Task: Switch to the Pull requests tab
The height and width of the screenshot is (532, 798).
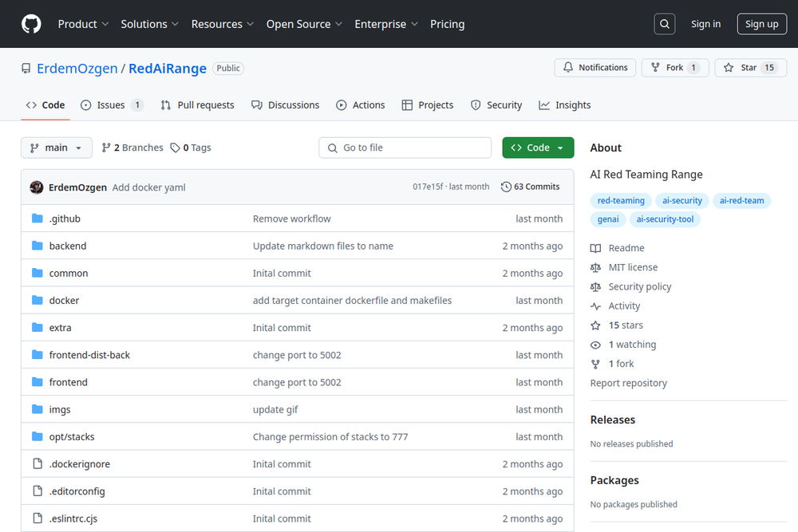Action: (x=197, y=104)
